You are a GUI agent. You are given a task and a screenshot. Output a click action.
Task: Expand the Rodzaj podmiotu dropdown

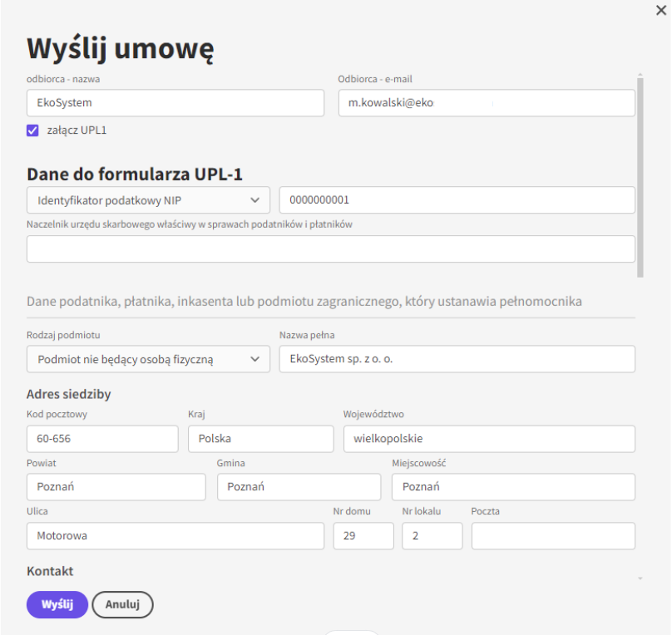coord(148,359)
